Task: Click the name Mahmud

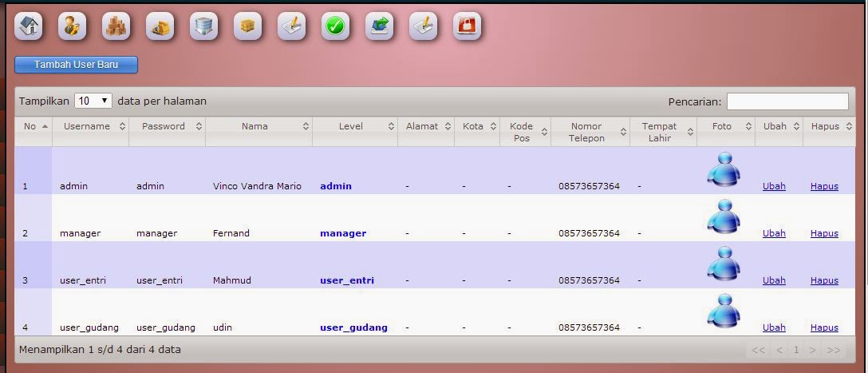Action: [x=232, y=280]
